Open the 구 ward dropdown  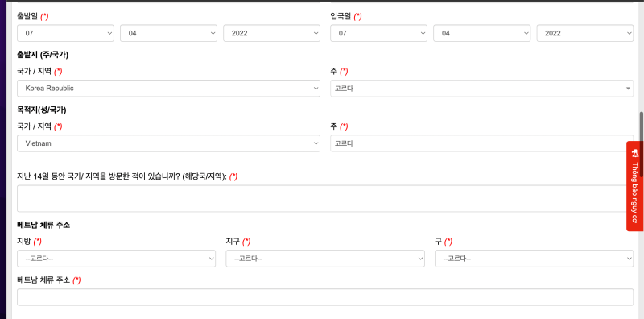click(534, 259)
